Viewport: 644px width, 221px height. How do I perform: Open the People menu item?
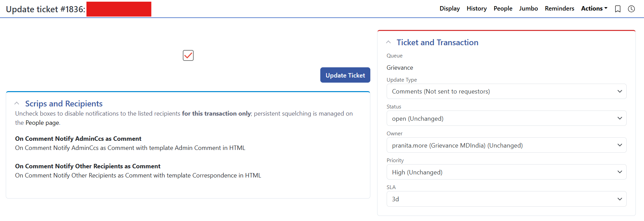click(x=503, y=8)
